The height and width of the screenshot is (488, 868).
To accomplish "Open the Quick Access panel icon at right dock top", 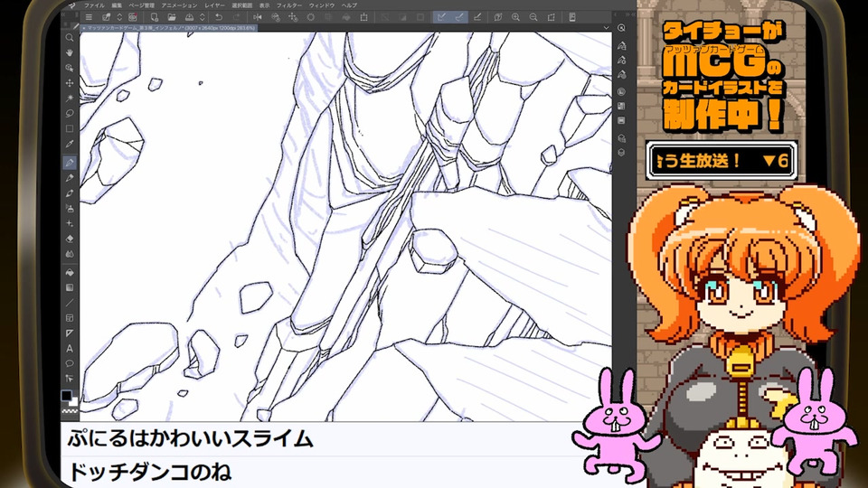I will (x=621, y=28).
